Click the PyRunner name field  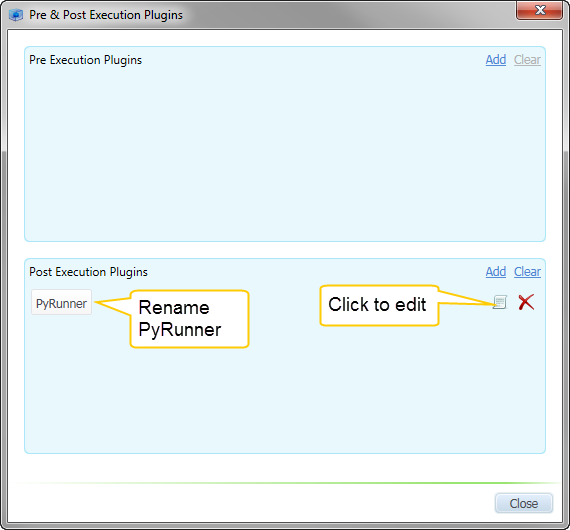click(x=61, y=302)
